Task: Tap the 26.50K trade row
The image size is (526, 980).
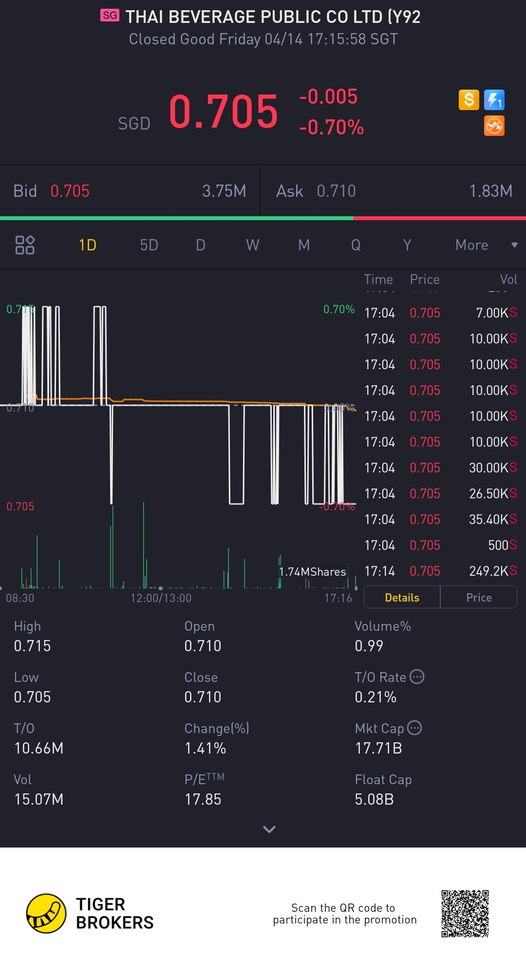Action: [441, 493]
